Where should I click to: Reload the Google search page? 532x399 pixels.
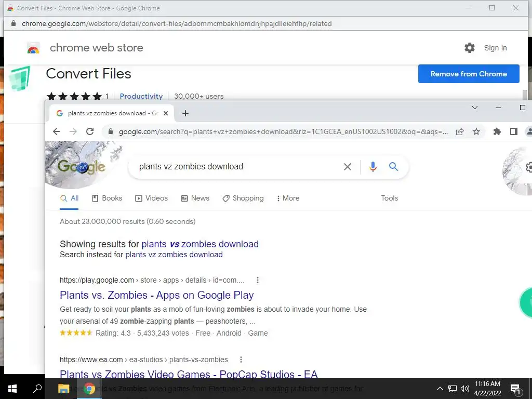(x=90, y=131)
